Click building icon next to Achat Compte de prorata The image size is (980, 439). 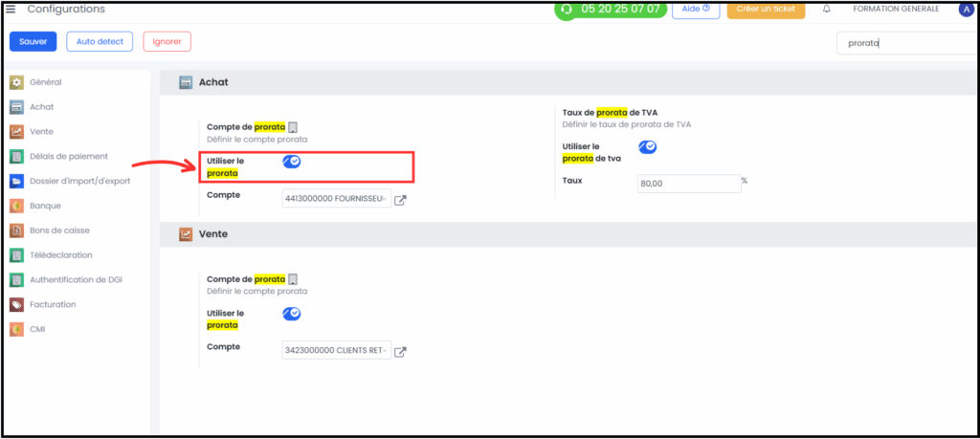(x=293, y=127)
